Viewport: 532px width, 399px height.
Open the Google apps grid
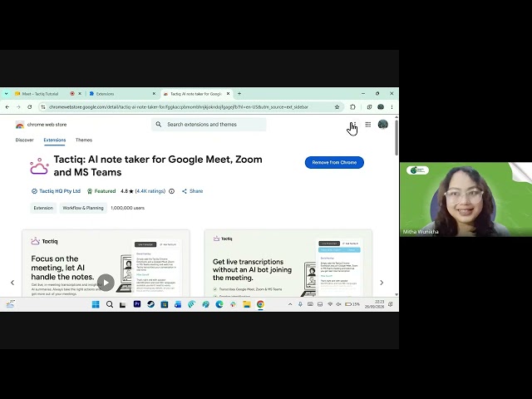[x=368, y=125]
